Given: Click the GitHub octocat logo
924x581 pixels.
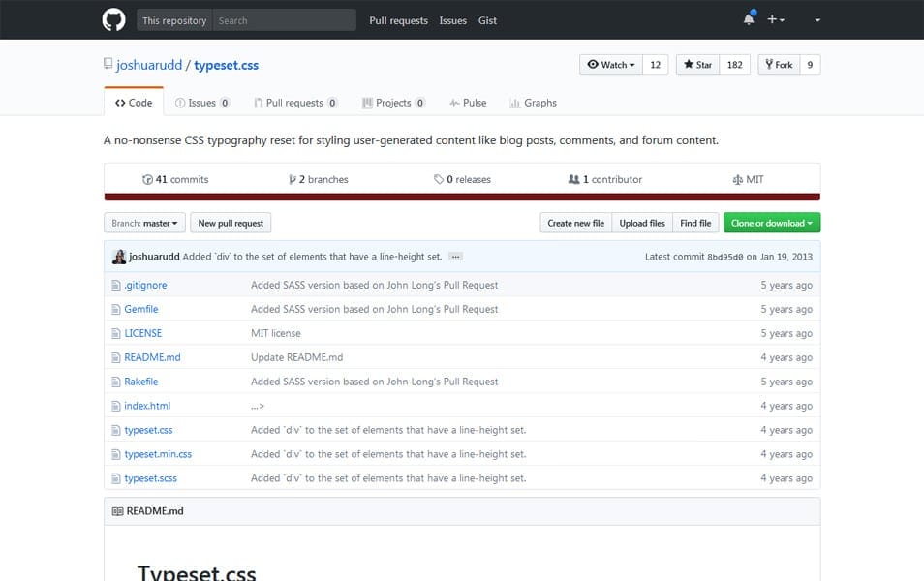Looking at the screenshot, I should [113, 19].
